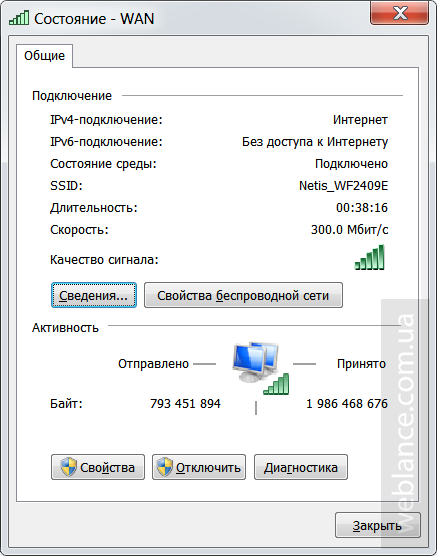Click the Подключено media state value

352,164
